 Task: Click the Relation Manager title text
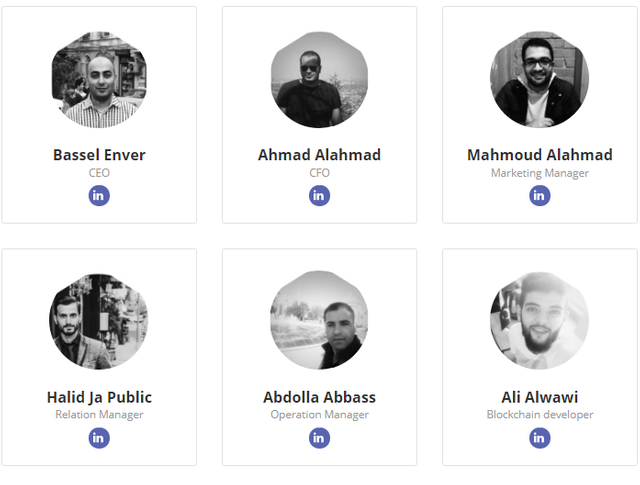tap(99, 414)
